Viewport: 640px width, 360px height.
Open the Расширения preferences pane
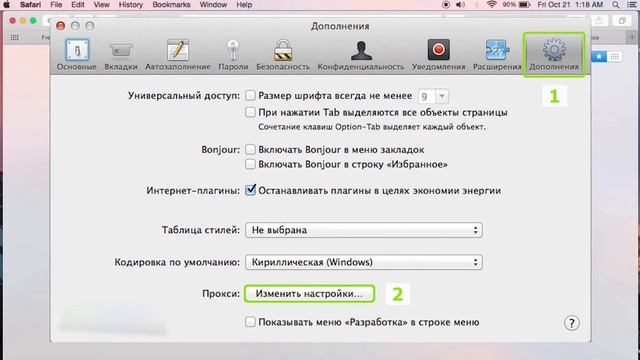coord(497,55)
